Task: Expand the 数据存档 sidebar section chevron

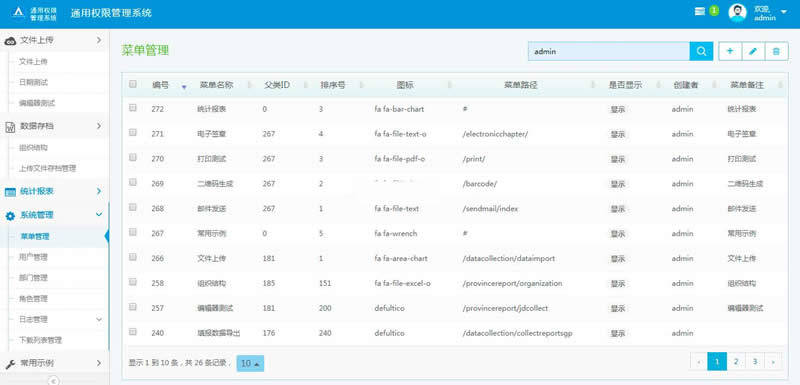Action: pos(99,125)
